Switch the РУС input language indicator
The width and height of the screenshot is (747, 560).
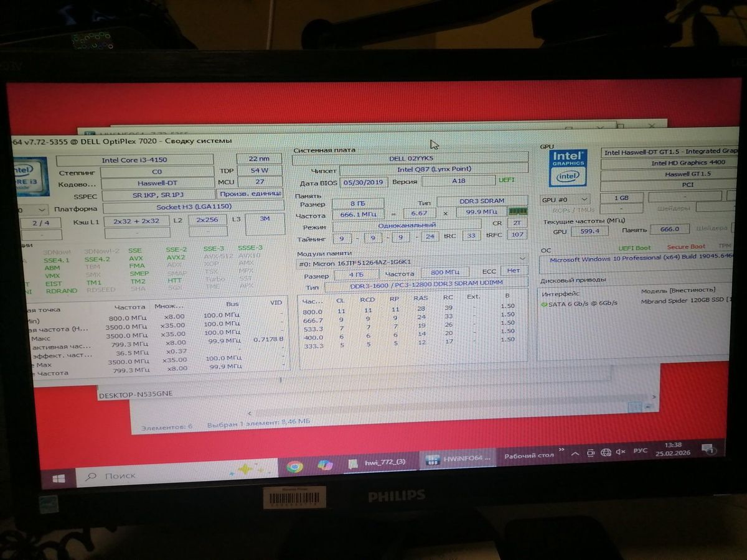640,450
